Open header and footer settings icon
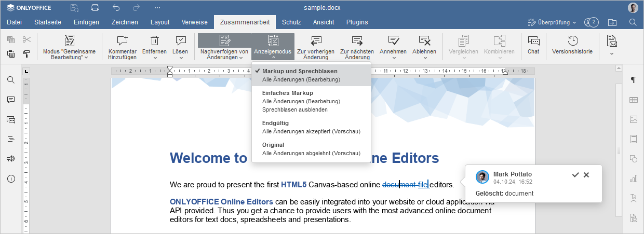 click(x=633, y=139)
